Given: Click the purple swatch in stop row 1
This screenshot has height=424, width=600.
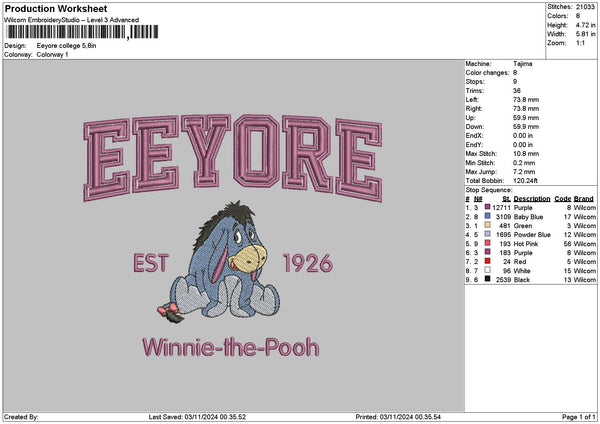Looking at the screenshot, I should click(x=487, y=207).
